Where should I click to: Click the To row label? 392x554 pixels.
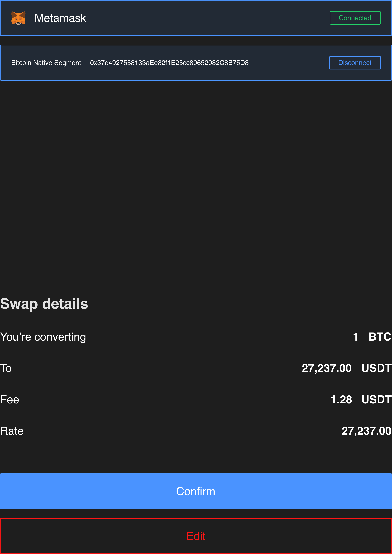tap(6, 368)
